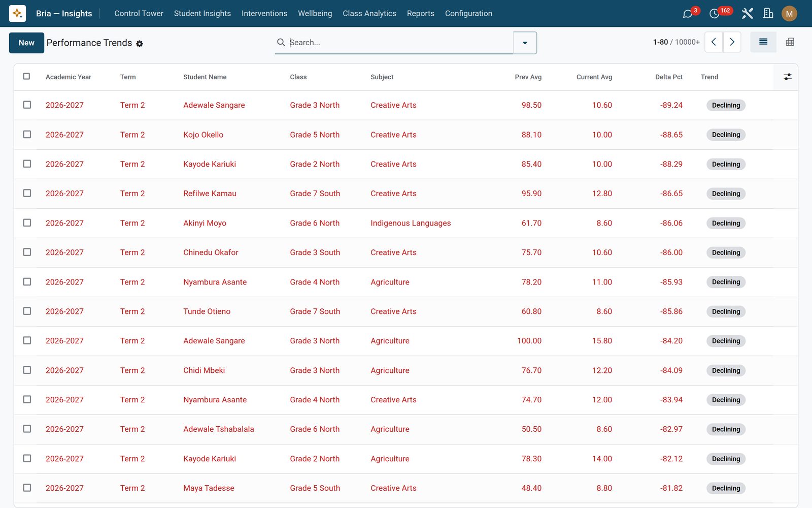Click the Declining badge for Chinedu Okafor
This screenshot has height=508, width=812.
click(x=726, y=252)
